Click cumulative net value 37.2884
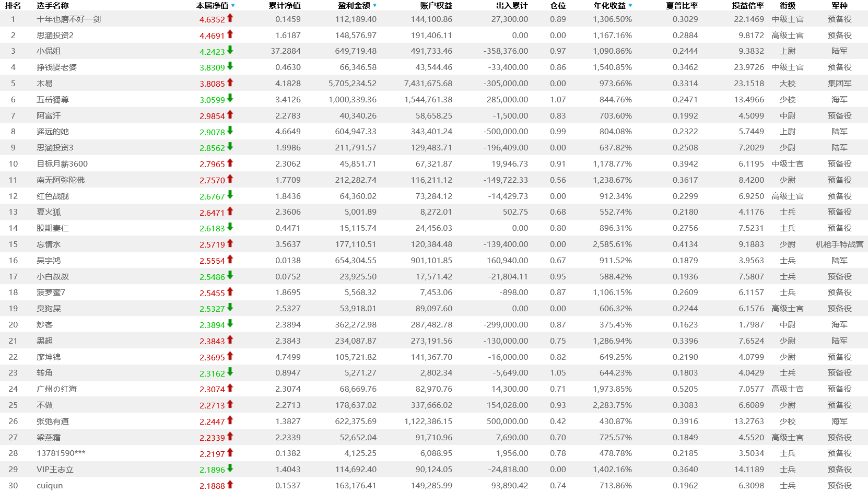This screenshot has width=868, height=492. (286, 51)
